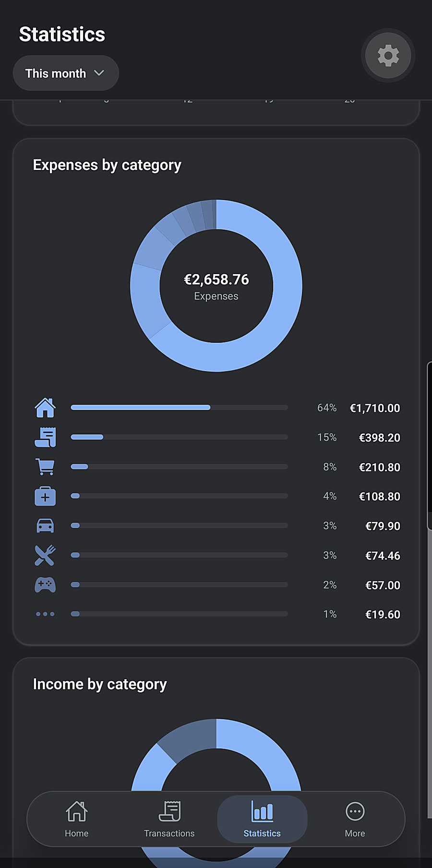
Task: Select the Statistics tab
Action: 262,819
